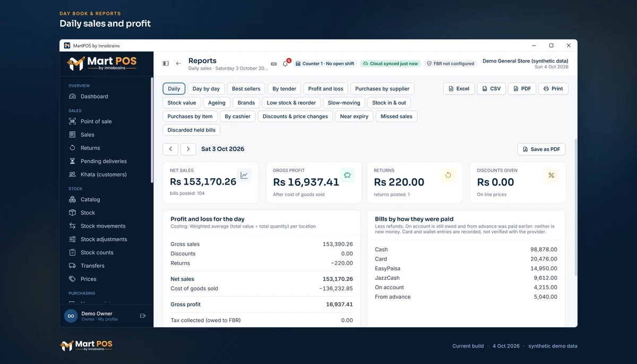Open the Slow-moving report
637x364 pixels.
tap(344, 103)
